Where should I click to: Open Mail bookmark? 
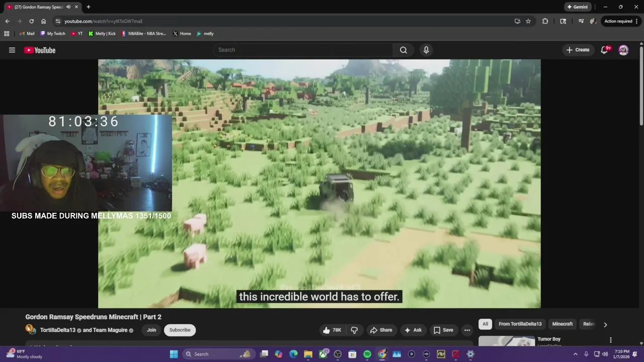(27, 34)
